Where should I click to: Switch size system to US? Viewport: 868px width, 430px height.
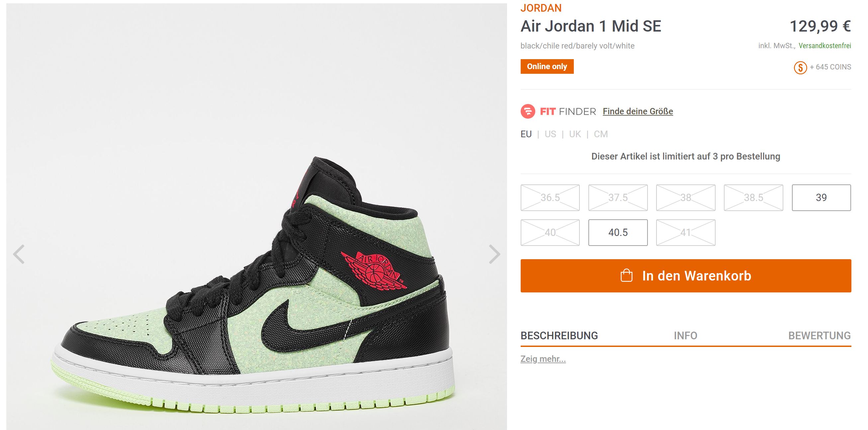(x=550, y=134)
